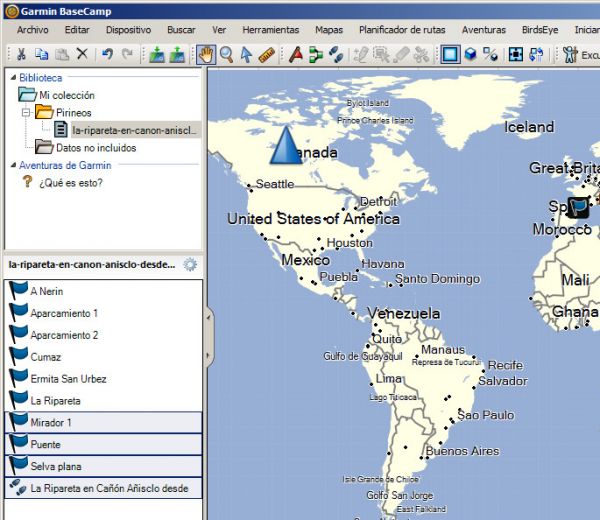Open the Aventuras menu

484,30
